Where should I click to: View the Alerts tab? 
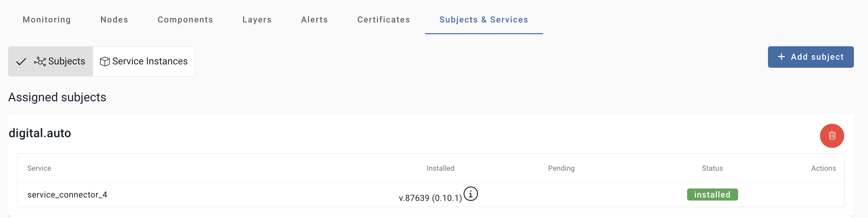(315, 20)
